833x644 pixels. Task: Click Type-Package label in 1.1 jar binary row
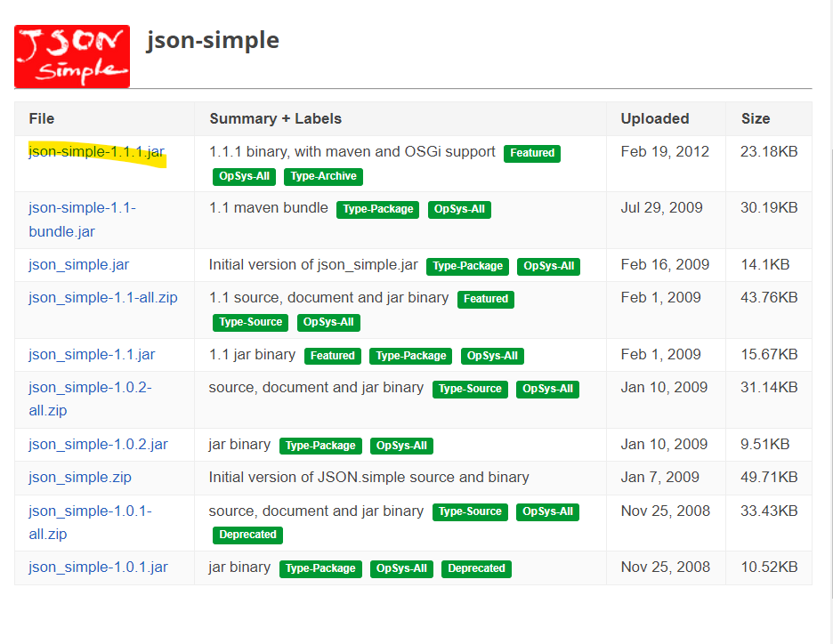click(410, 356)
